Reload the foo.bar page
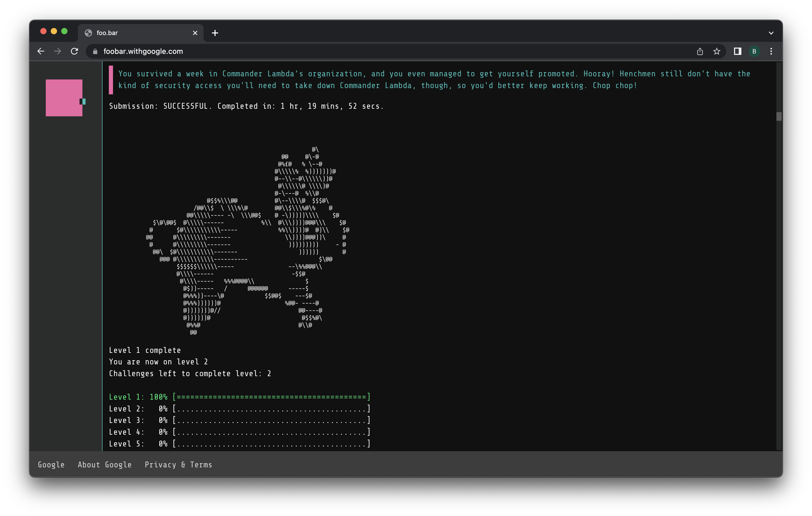The width and height of the screenshot is (812, 516). pyautogui.click(x=75, y=51)
